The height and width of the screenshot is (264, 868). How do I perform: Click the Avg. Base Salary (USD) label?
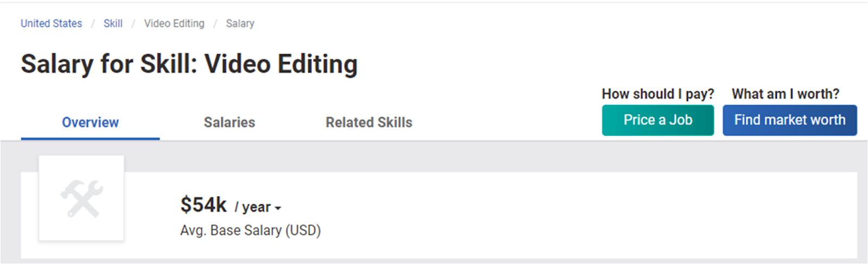click(x=251, y=230)
